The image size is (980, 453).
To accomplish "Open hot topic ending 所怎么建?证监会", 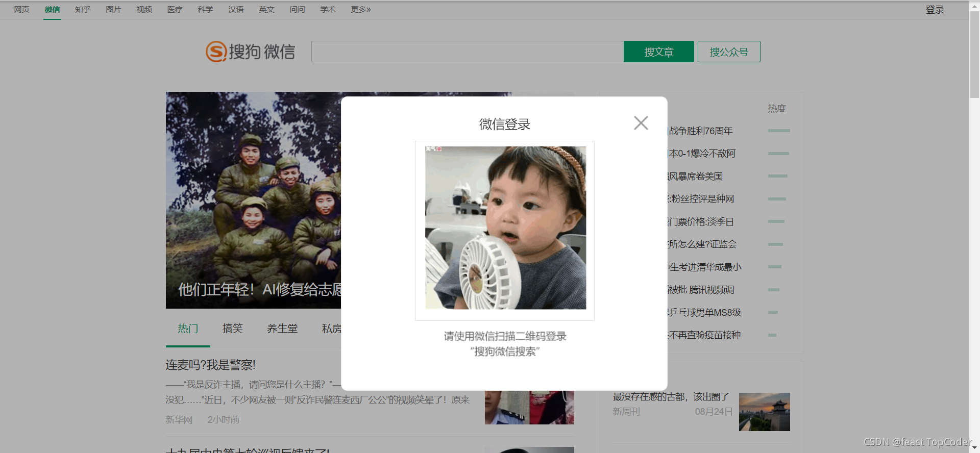I will click(702, 244).
